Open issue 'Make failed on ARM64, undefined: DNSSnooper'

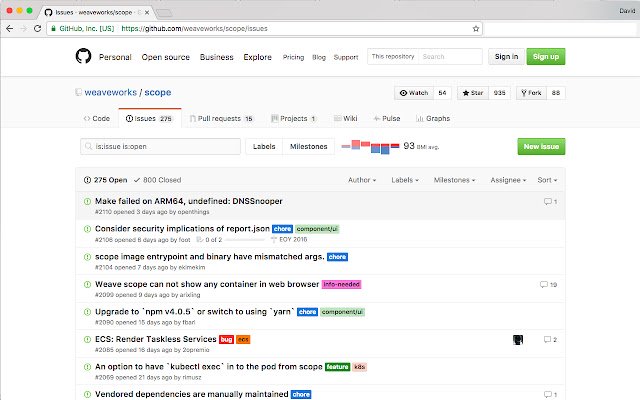click(x=189, y=201)
